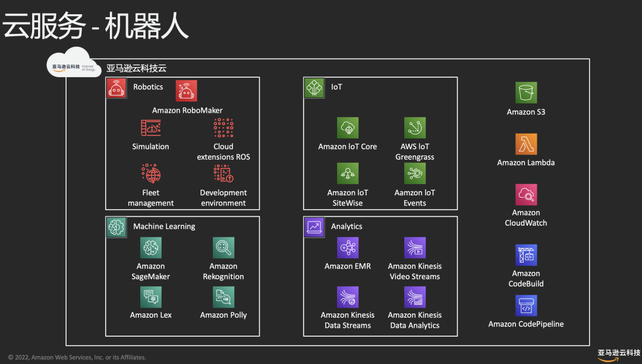Screen dimensions: 642x364
Task: Select the Amazon EMR icon
Action: tap(348, 248)
